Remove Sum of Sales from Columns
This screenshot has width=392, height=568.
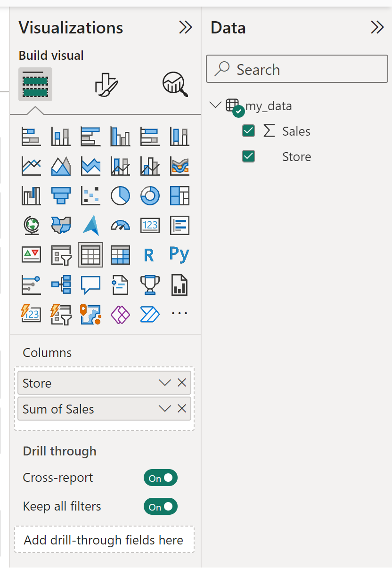tap(182, 409)
